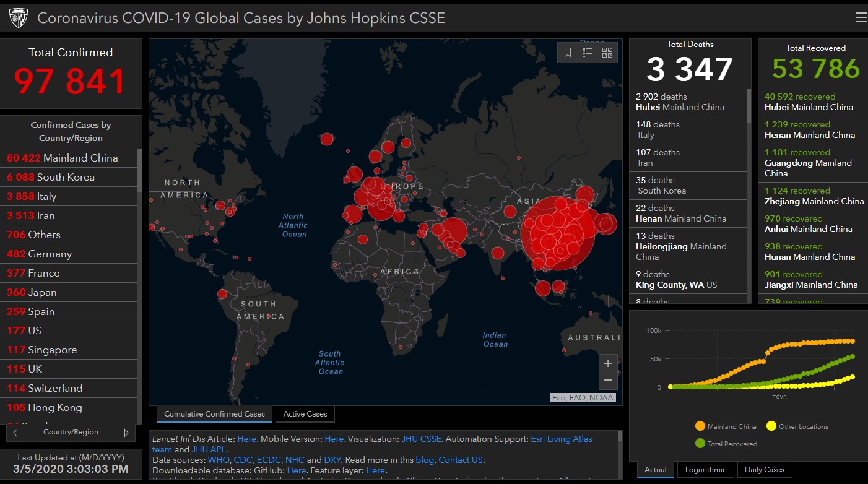868x484 pixels.
Task: Click the red circle over Iran
Action: [x=453, y=231]
